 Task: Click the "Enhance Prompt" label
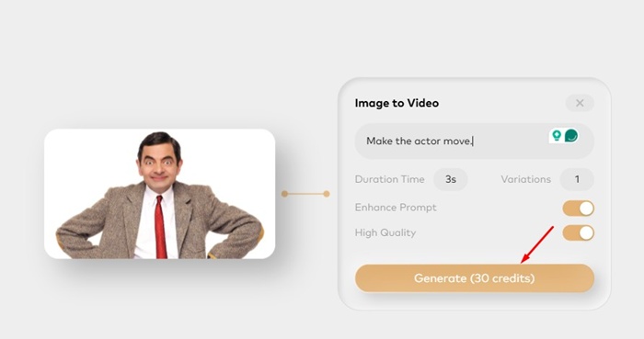(x=396, y=208)
